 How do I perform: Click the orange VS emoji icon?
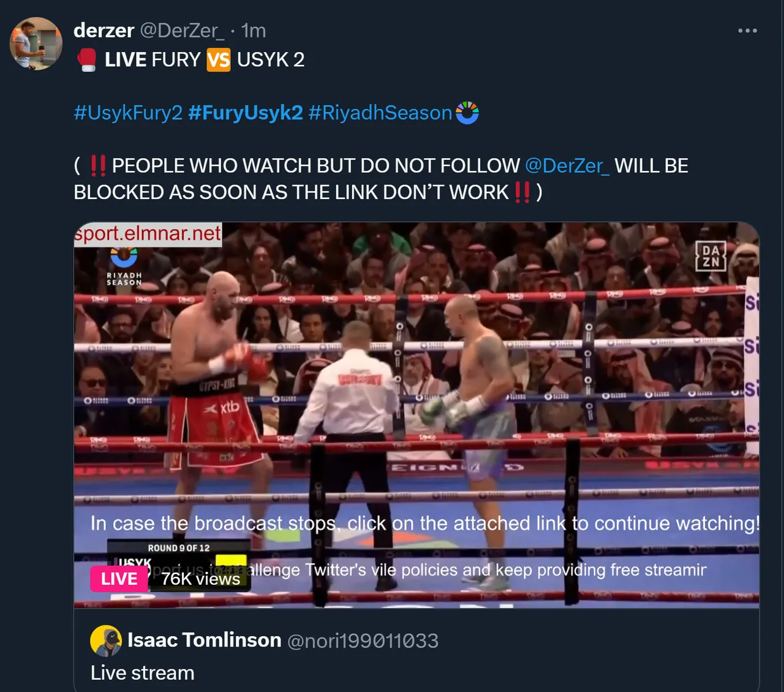[219, 60]
